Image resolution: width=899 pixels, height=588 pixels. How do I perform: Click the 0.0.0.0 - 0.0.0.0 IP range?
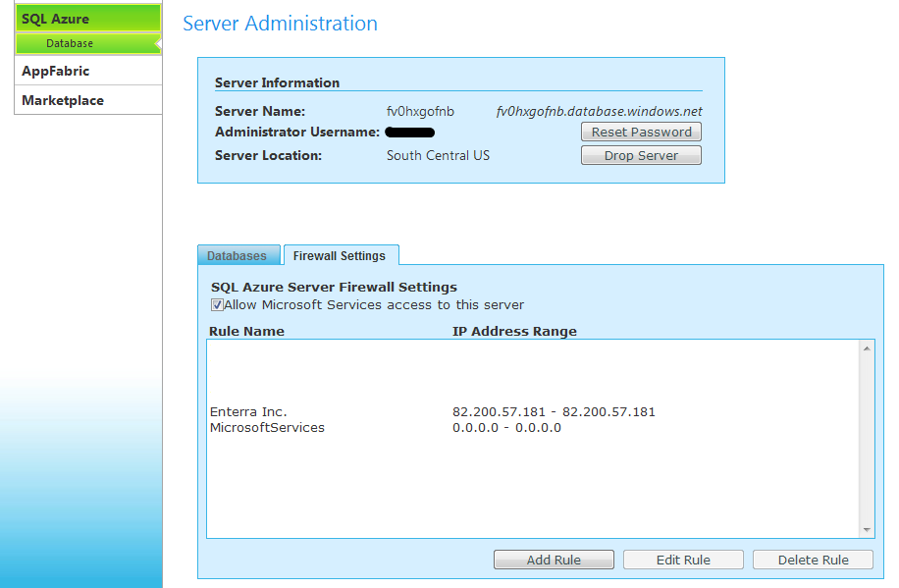coord(506,428)
